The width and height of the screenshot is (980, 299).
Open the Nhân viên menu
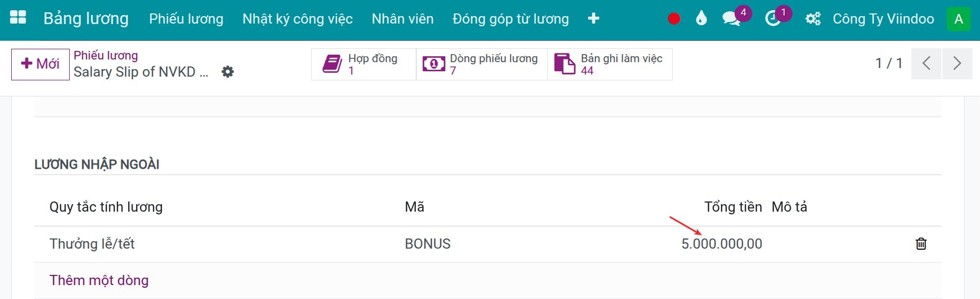(x=402, y=19)
